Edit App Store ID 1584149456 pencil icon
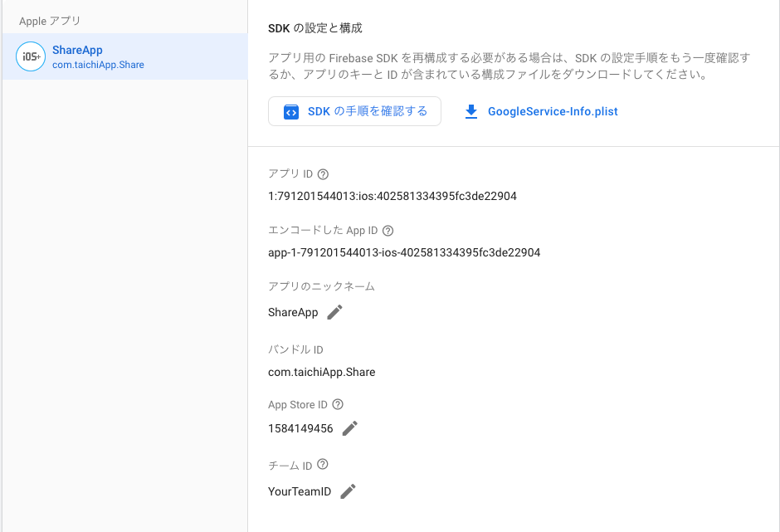 [349, 428]
